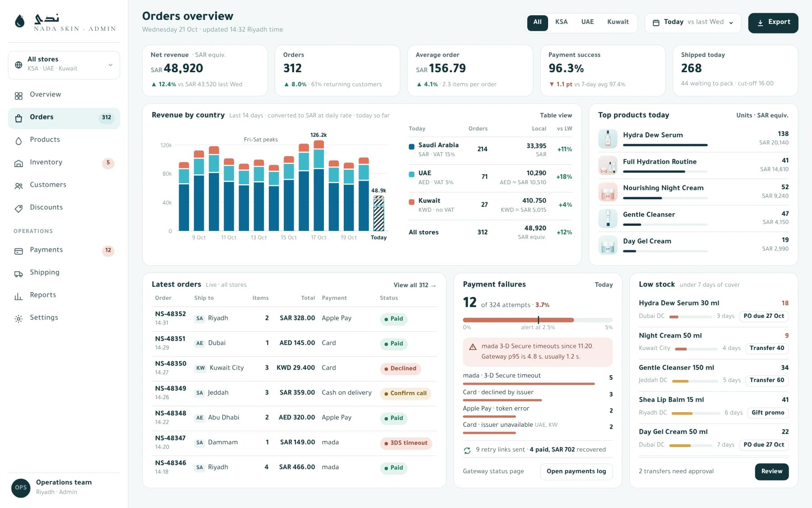Click the Nada Skin droplet logo
Viewport: 812px width, 508px height.
click(19, 21)
